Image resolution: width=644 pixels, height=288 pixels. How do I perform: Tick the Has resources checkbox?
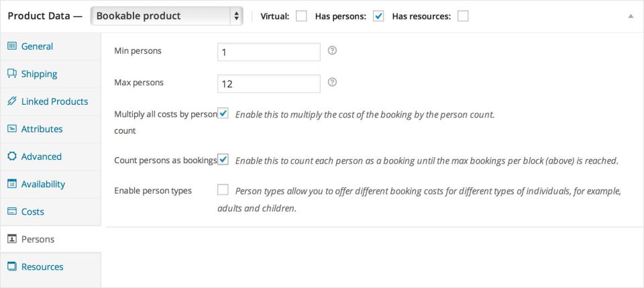pyautogui.click(x=462, y=16)
